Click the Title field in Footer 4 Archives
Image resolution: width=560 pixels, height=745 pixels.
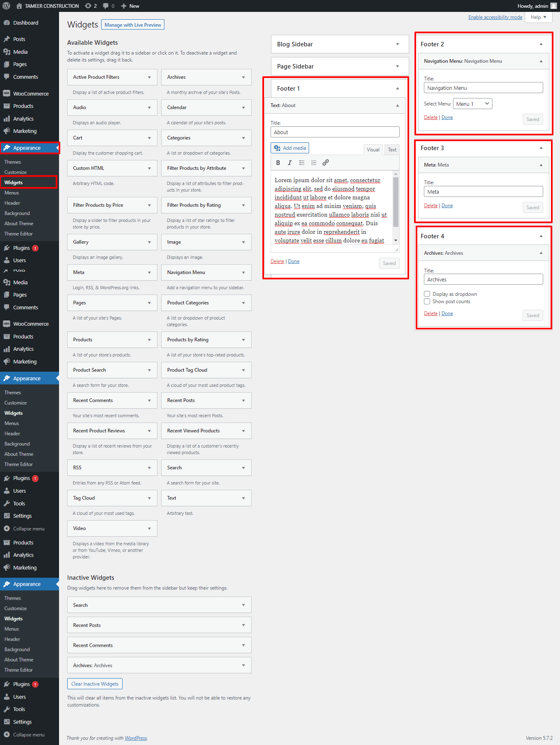(483, 279)
